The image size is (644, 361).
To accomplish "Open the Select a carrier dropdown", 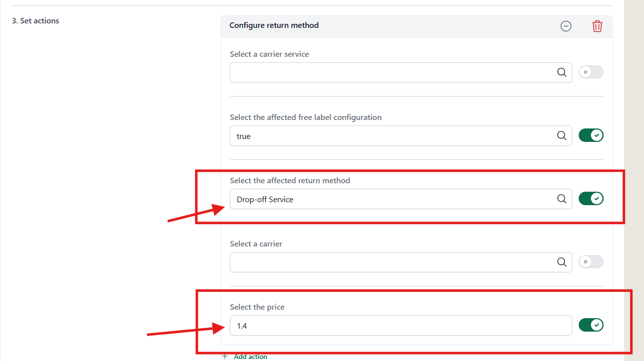I will 401,262.
